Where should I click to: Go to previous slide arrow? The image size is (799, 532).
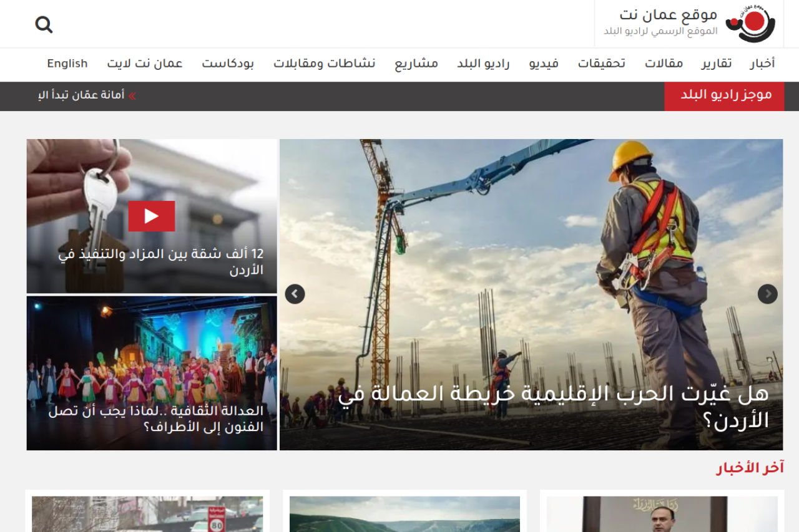(295, 294)
